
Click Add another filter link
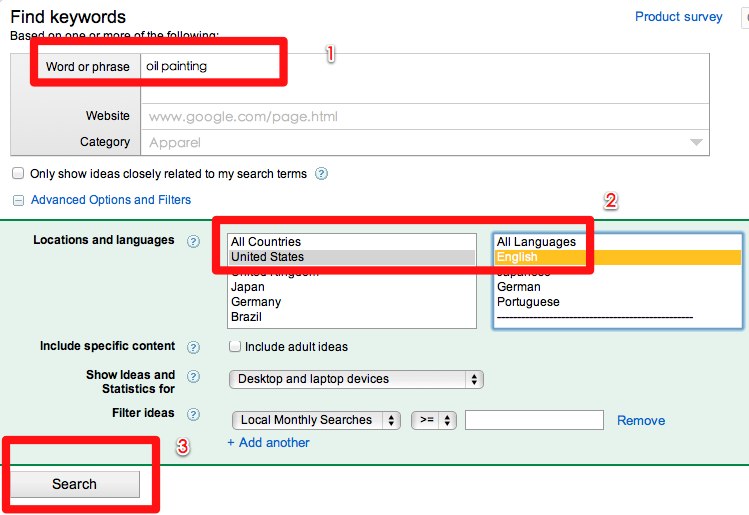coord(266,442)
